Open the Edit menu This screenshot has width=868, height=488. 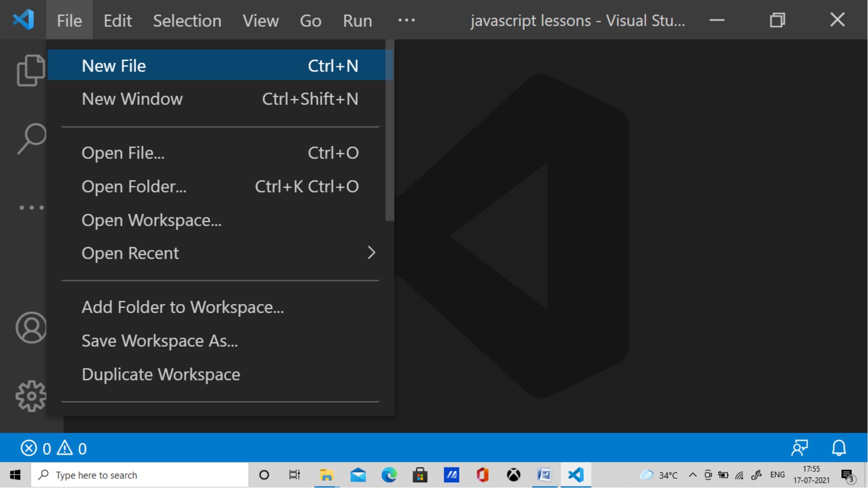(x=118, y=20)
